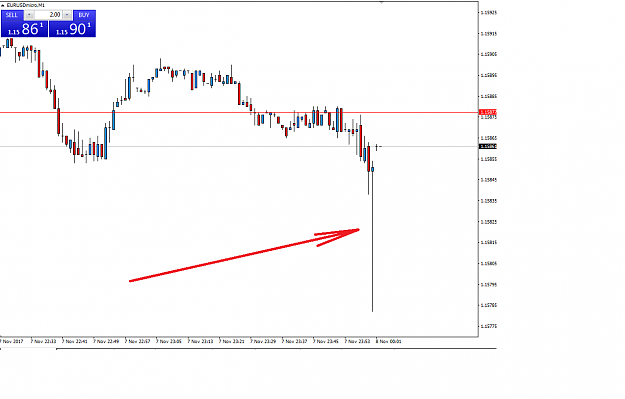Viewport: 625px width, 399px height.
Task: Click the 8 Nov 00:01 time axis label
Action: point(389,342)
